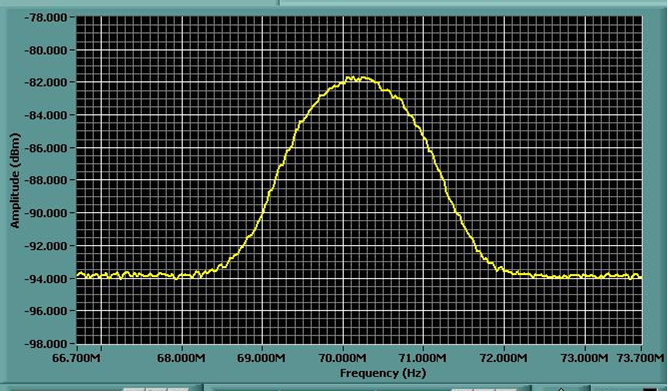
Task: Click the Frequency (Hz) axis title
Action: pyautogui.click(x=383, y=373)
